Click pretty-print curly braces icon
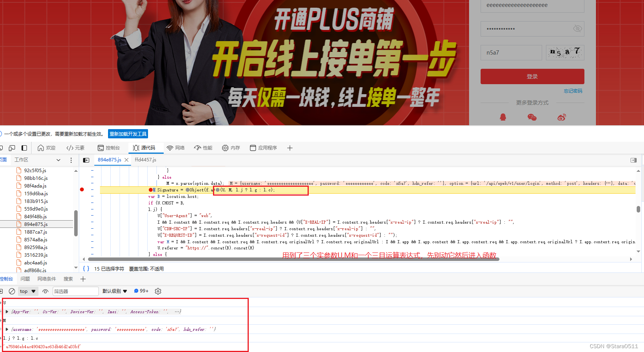 [86, 269]
